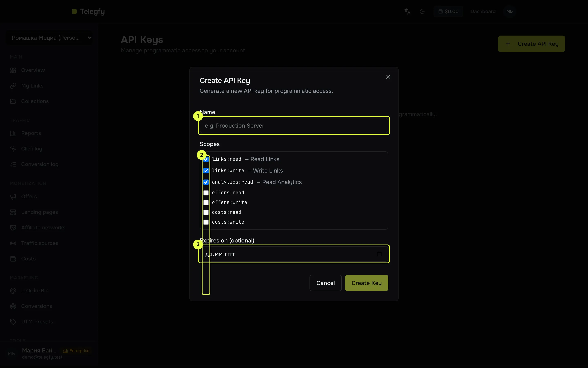Click the Conversion log list icon
The height and width of the screenshot is (368, 588).
pos(13,164)
